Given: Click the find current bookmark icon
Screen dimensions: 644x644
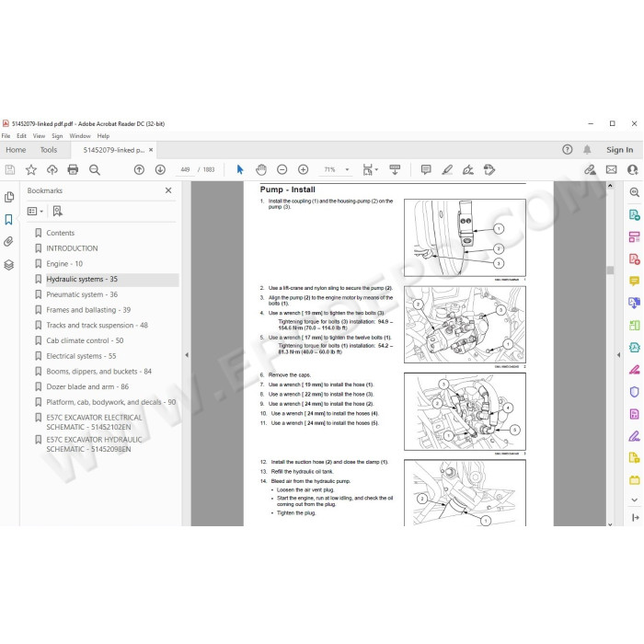Looking at the screenshot, I should point(57,211).
